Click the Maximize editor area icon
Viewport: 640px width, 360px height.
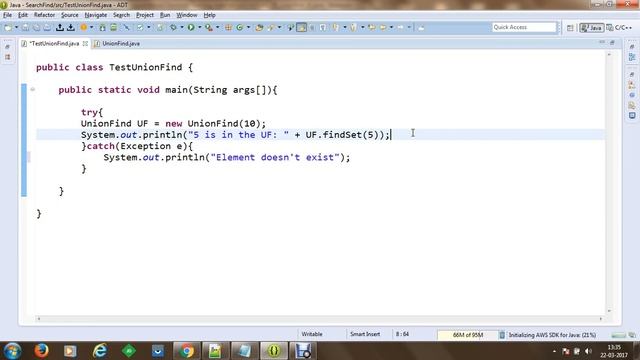(612, 42)
